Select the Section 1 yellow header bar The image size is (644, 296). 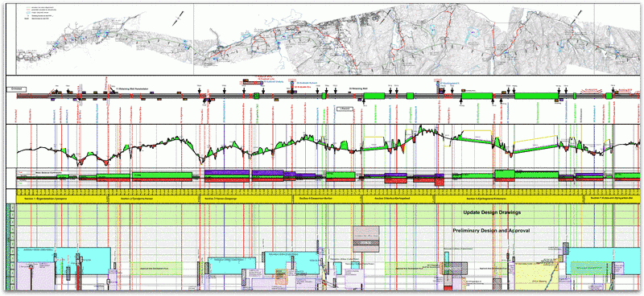[x=63, y=199]
